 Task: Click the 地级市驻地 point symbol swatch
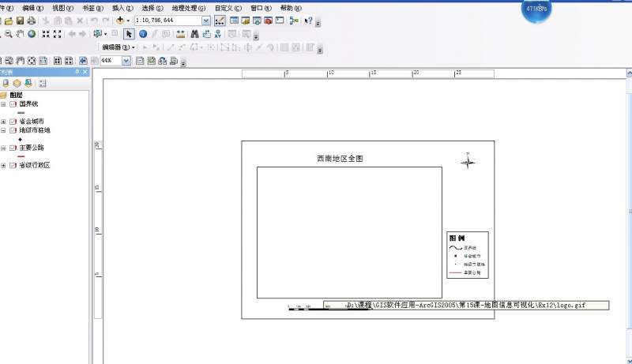pos(21,139)
